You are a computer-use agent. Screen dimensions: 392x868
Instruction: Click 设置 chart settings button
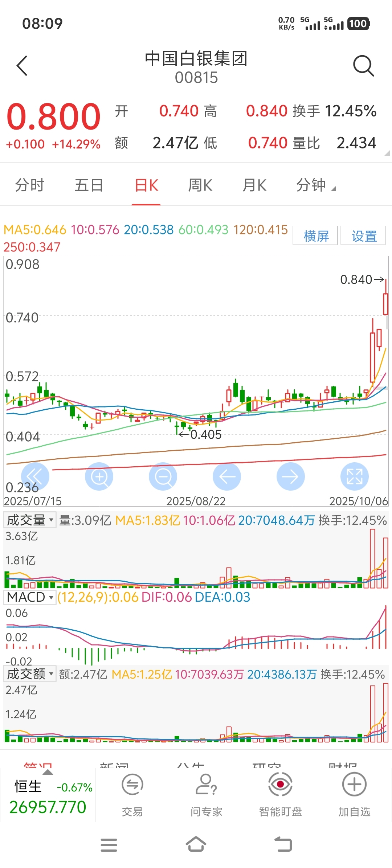[363, 236]
